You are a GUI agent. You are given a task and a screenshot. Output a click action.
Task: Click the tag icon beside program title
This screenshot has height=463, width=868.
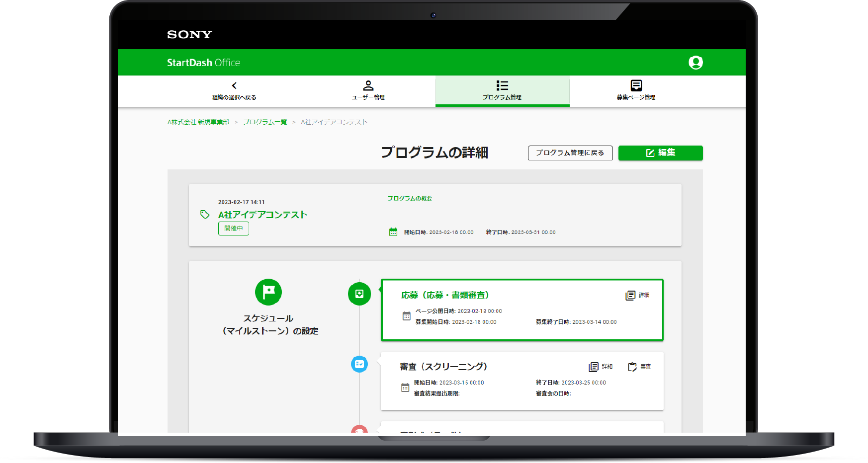pos(205,215)
